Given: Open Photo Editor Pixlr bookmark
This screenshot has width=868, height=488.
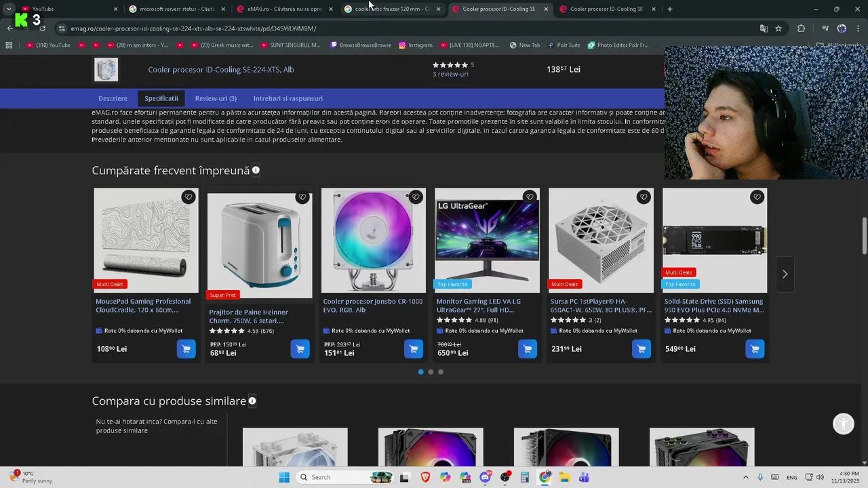Looking at the screenshot, I should [618, 45].
